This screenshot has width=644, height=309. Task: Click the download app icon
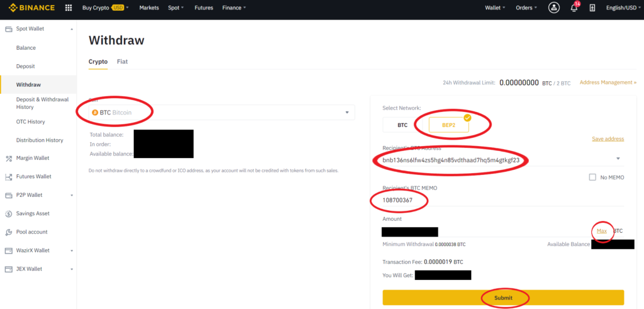click(x=592, y=8)
